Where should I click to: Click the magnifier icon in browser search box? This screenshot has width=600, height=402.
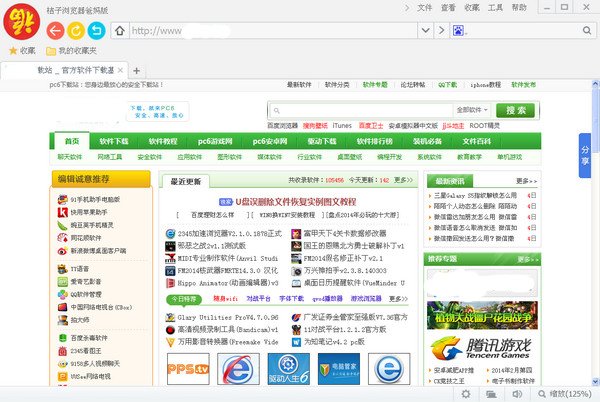pos(587,31)
